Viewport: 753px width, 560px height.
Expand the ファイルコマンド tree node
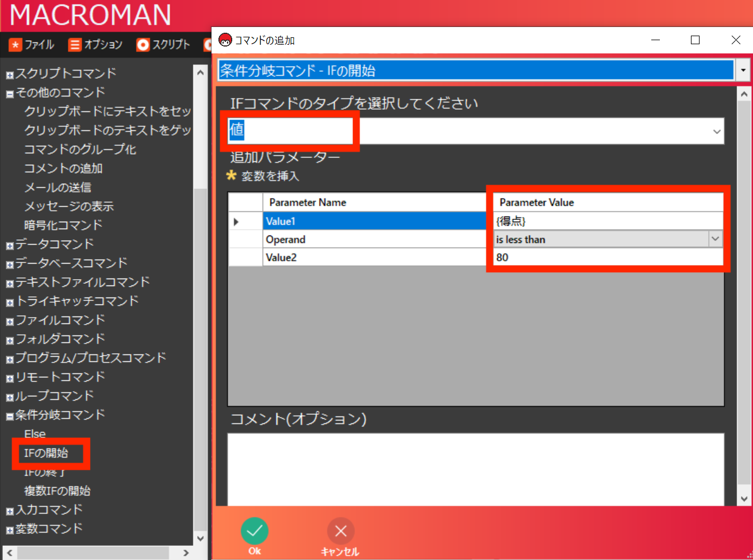click(x=10, y=321)
